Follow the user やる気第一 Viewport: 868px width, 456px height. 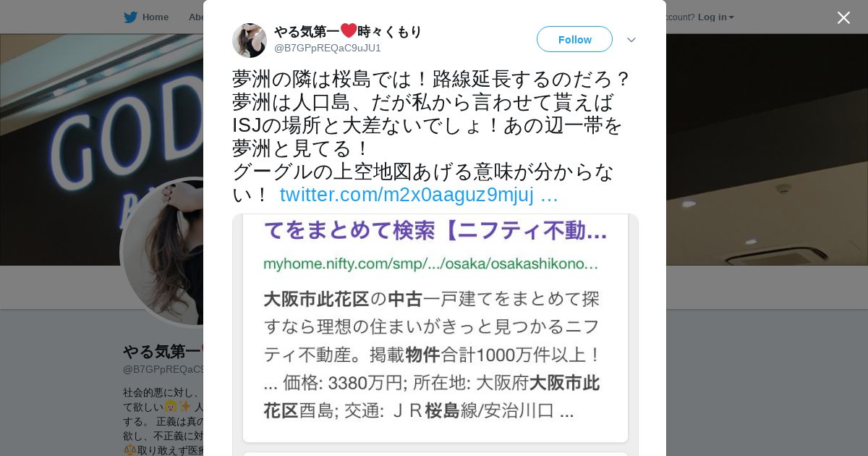pyautogui.click(x=574, y=39)
